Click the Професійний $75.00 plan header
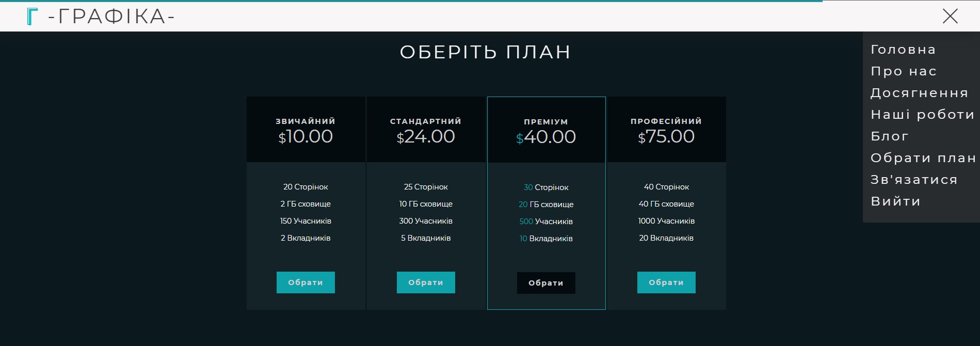Screen dimensions: 980x346 click(666, 130)
